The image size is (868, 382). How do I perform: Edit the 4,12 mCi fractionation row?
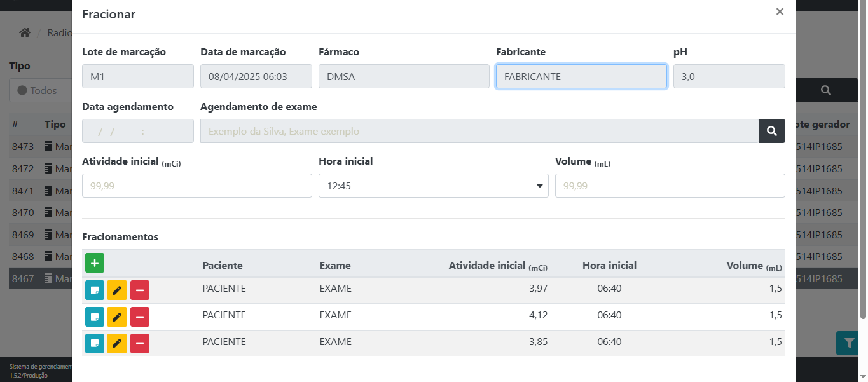117,317
